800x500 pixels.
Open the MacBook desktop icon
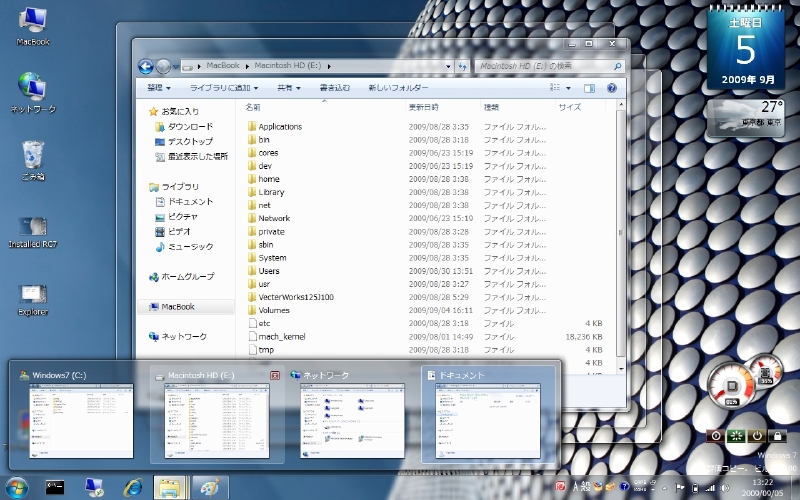pos(33,27)
